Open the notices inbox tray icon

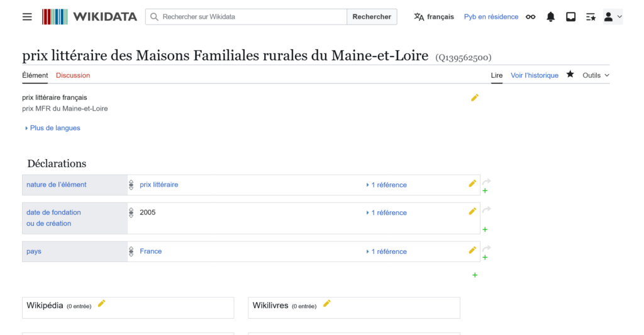(570, 17)
